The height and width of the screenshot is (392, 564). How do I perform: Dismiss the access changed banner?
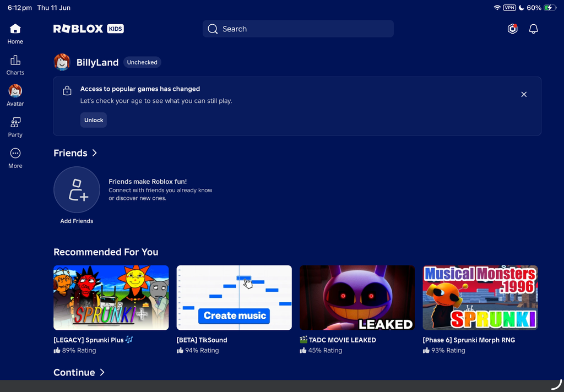(524, 94)
